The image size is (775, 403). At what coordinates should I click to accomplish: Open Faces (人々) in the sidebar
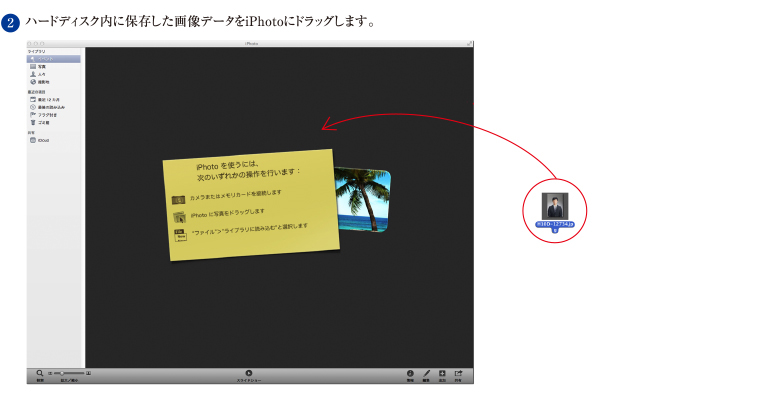(53, 74)
